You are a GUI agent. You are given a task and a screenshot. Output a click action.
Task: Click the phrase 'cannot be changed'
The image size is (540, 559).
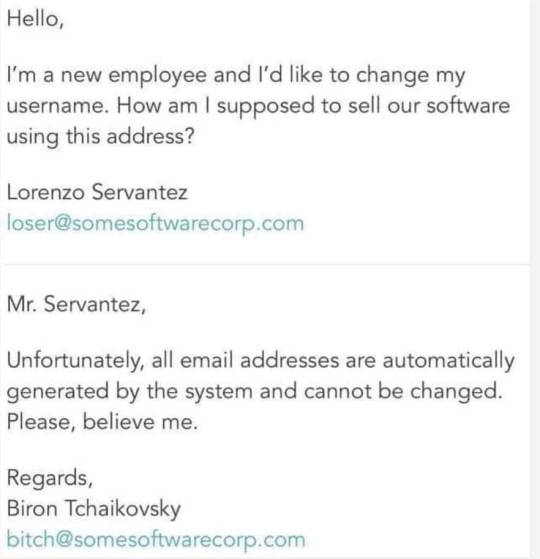coord(401,391)
